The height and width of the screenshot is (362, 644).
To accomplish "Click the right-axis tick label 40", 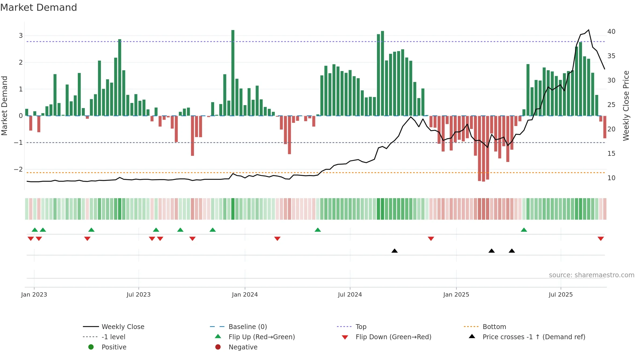I will coord(611,32).
